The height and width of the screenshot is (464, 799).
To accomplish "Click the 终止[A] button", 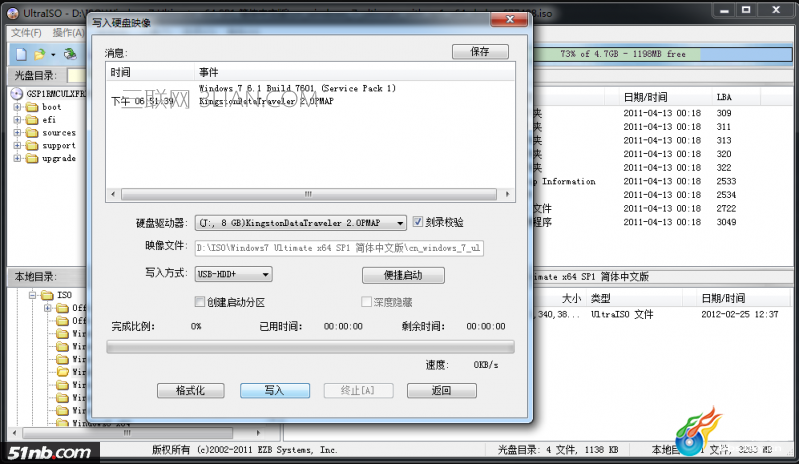I will point(358,391).
